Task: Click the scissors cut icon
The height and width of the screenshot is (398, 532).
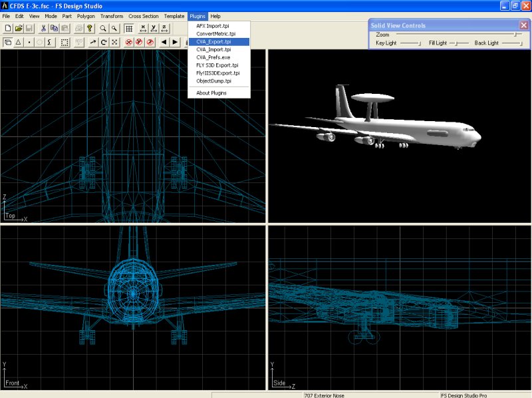Action: coord(43,29)
